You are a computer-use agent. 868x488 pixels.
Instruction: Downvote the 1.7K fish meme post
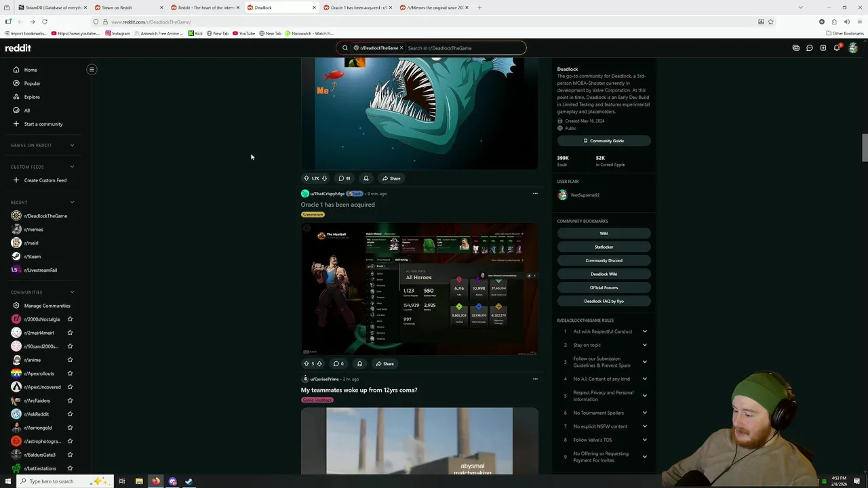(x=324, y=178)
